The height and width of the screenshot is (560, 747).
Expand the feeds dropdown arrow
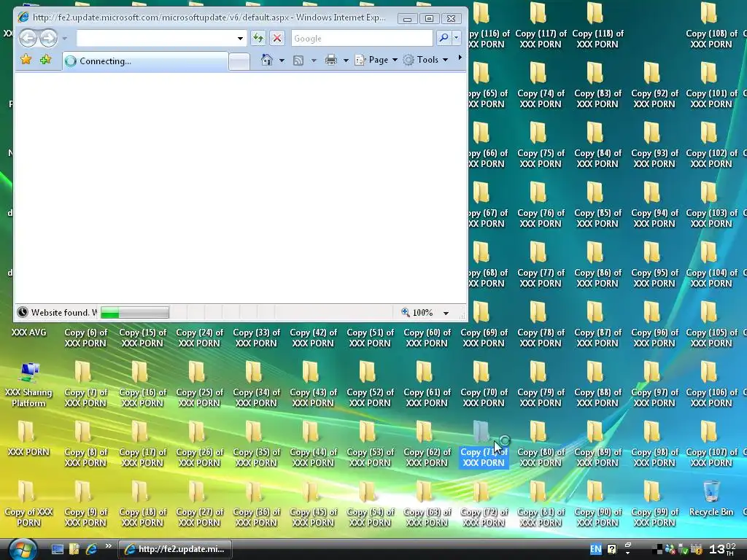click(x=314, y=61)
